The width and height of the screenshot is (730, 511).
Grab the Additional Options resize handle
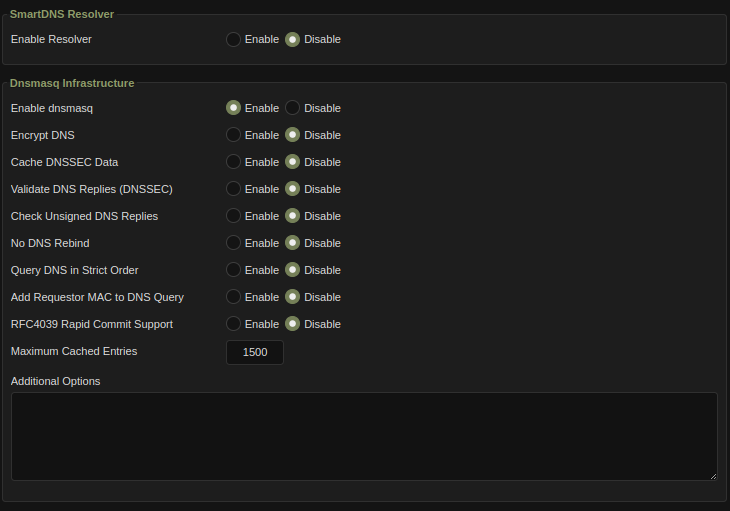[x=713, y=476]
